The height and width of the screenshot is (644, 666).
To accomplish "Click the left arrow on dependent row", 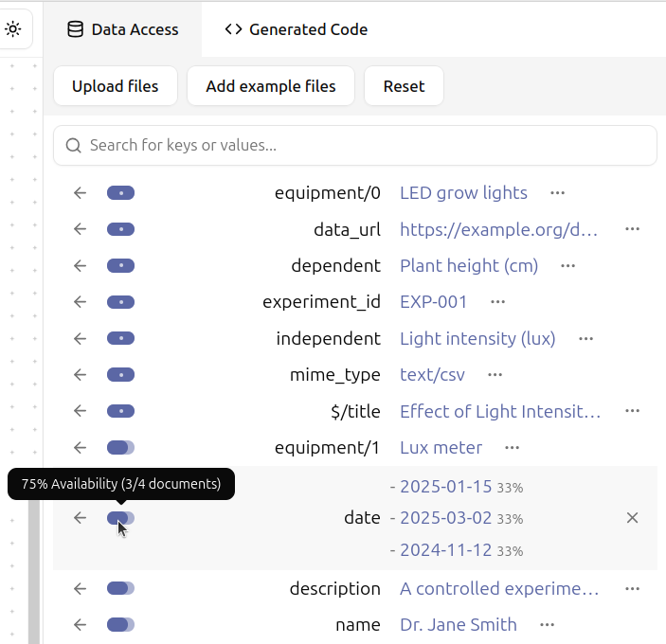I will pos(80,266).
